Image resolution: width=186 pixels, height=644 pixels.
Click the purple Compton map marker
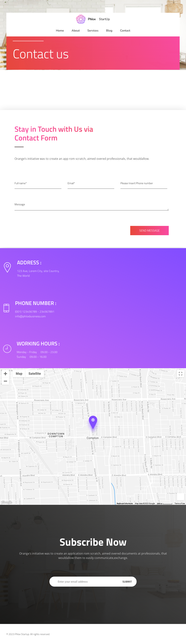pos(93,422)
